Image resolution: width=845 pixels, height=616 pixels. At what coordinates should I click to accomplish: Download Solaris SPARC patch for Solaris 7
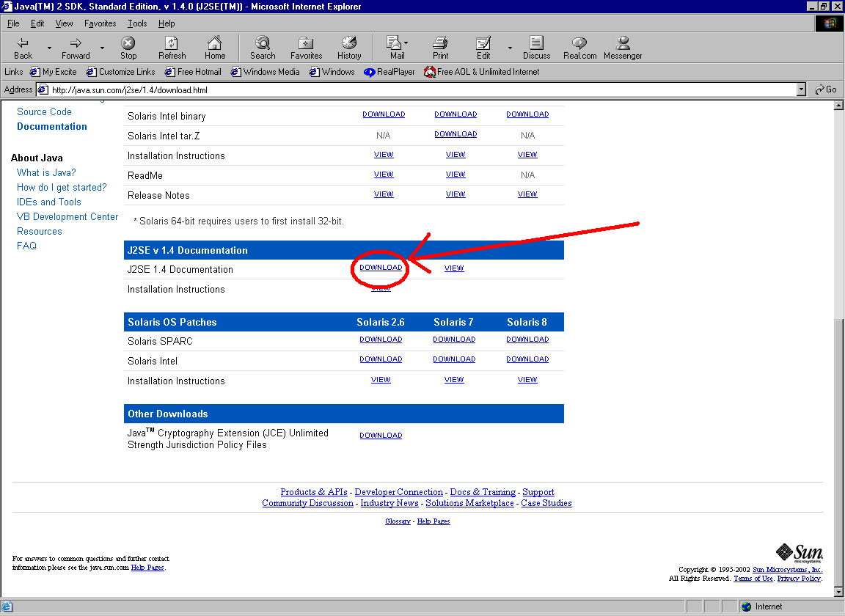(454, 339)
